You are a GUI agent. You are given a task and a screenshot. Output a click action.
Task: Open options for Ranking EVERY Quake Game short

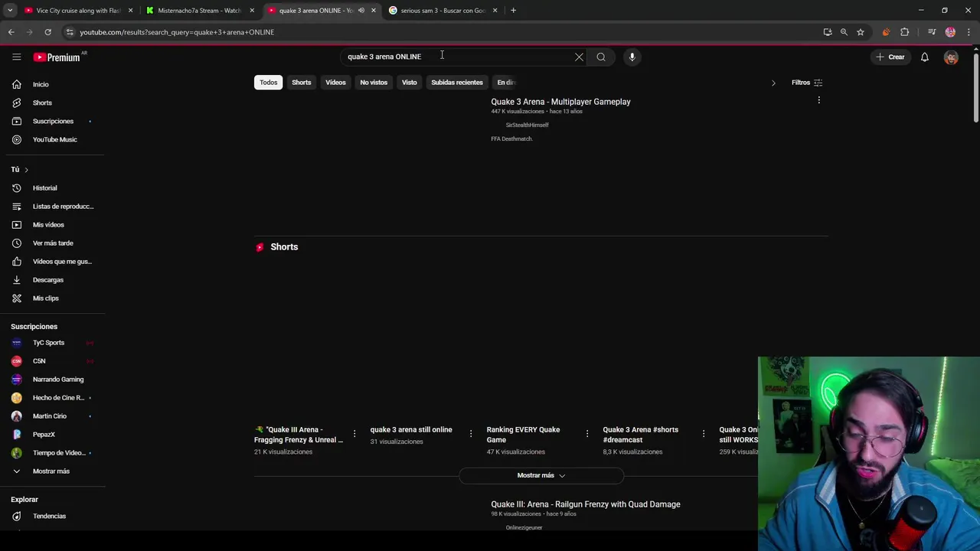586,434
